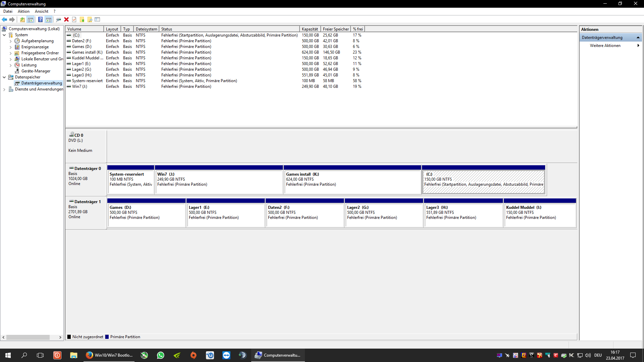Select Geräte-Manager in the tree
Image resolution: width=644 pixels, height=362 pixels.
pos(36,71)
